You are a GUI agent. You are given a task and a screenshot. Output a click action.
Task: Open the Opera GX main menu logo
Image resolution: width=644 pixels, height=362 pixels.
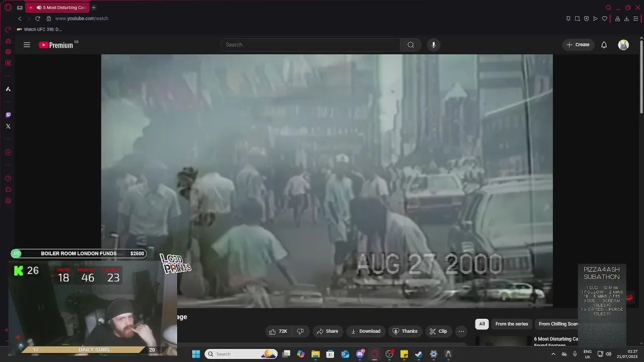(8, 8)
